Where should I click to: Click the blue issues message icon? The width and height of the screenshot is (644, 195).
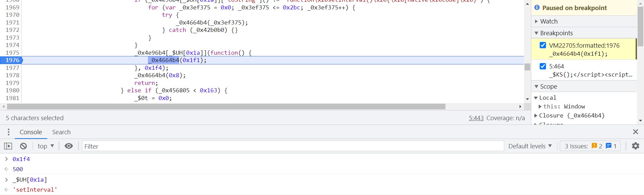point(608,146)
